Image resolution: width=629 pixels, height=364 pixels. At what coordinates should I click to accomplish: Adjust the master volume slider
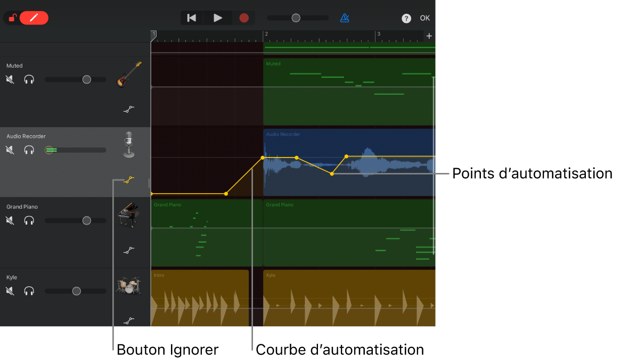(298, 18)
